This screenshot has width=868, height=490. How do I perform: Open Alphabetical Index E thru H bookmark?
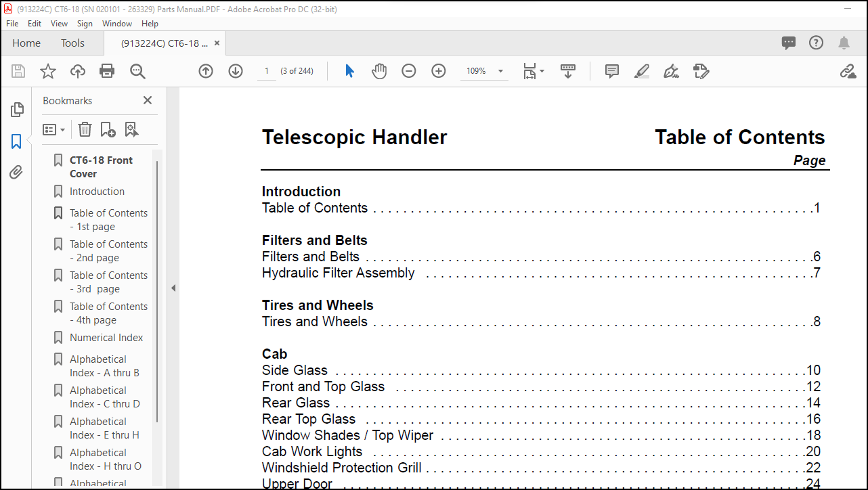tap(104, 428)
